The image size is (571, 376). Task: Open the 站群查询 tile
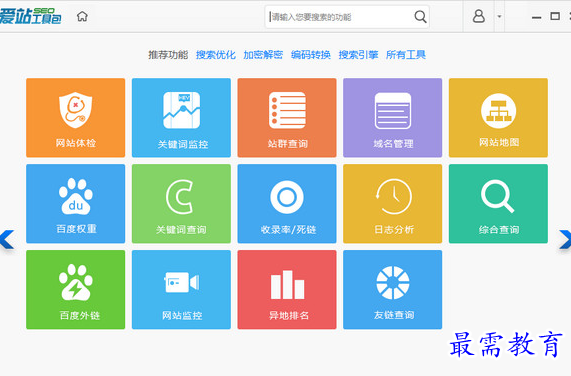coord(287,118)
